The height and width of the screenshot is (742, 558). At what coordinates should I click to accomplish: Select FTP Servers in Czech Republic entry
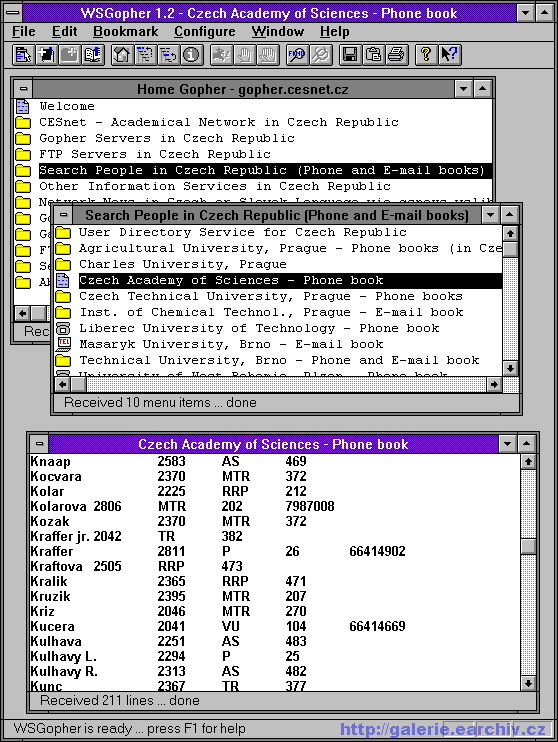tap(155, 154)
